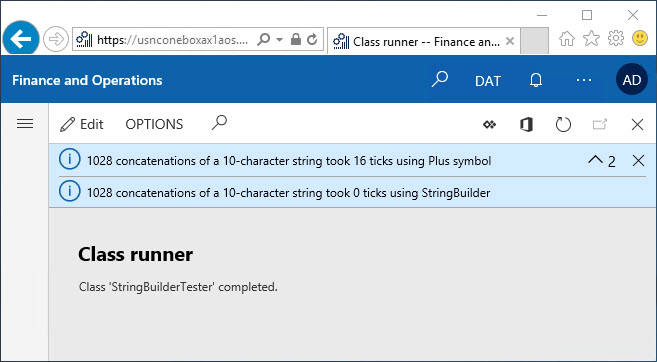The width and height of the screenshot is (657, 362).
Task: Expand the address bar search dropdown arrow
Action: [279, 40]
